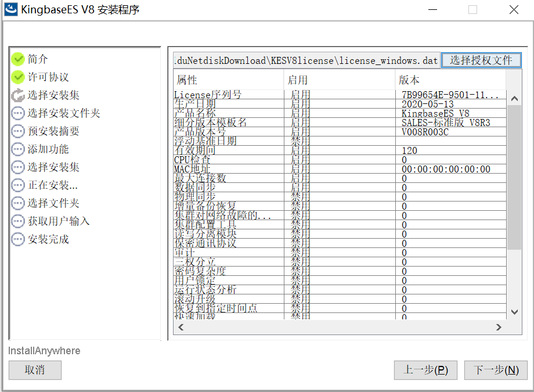The image size is (534, 392).
Task: Select the 有效期间 row
Action: point(340,150)
